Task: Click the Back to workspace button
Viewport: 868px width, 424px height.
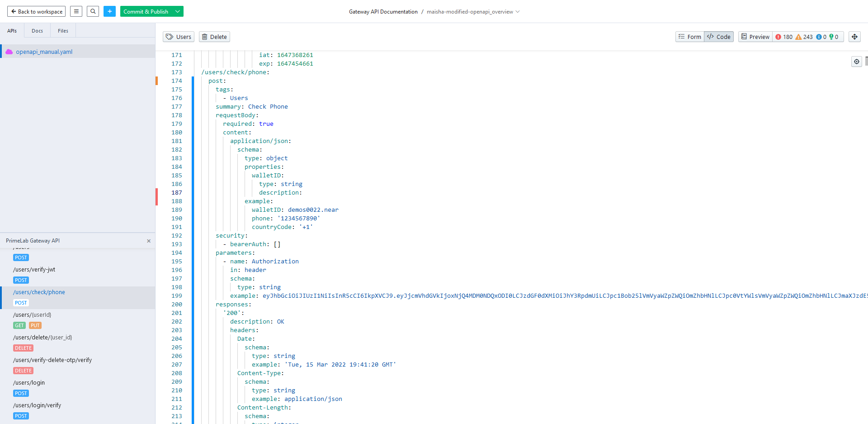Action: 36,11
